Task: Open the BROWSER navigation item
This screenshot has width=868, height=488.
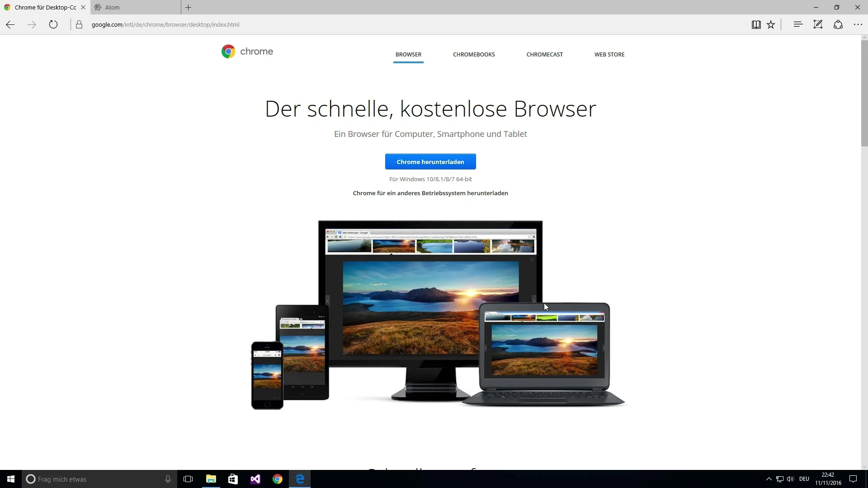Action: click(x=408, y=54)
